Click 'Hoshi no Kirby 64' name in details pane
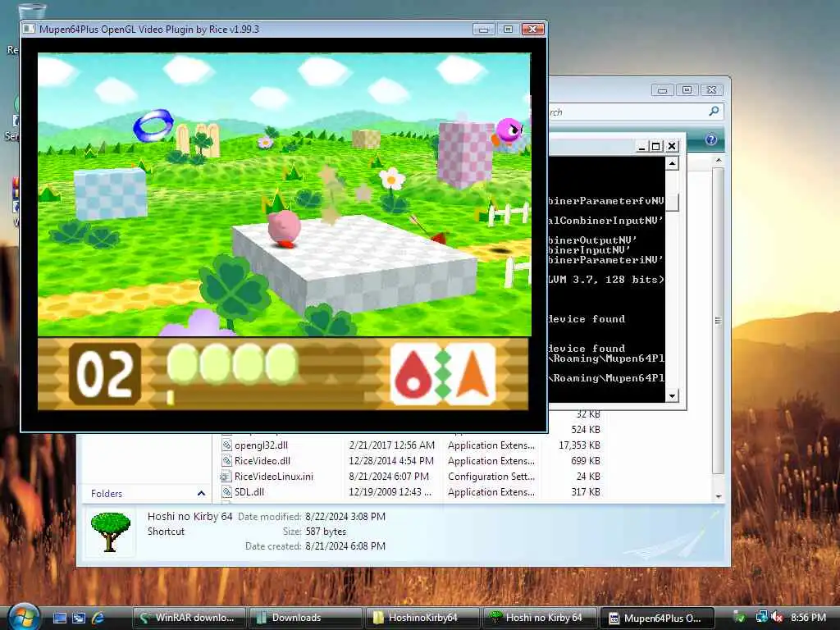The height and width of the screenshot is (630, 840). pos(189,517)
